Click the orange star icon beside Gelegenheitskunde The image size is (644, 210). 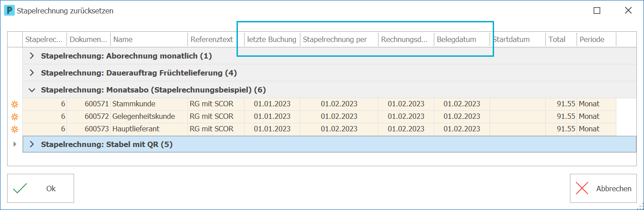[x=15, y=117]
